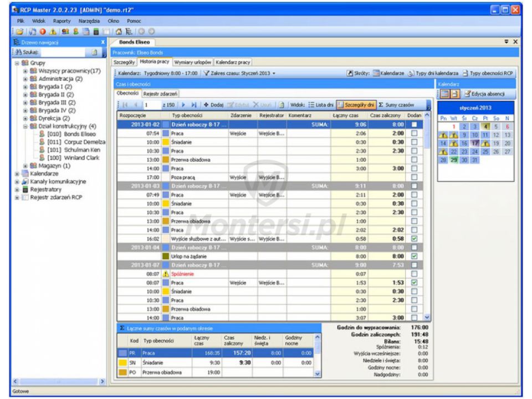Switch to Wymiary urlopów tab

(193, 63)
